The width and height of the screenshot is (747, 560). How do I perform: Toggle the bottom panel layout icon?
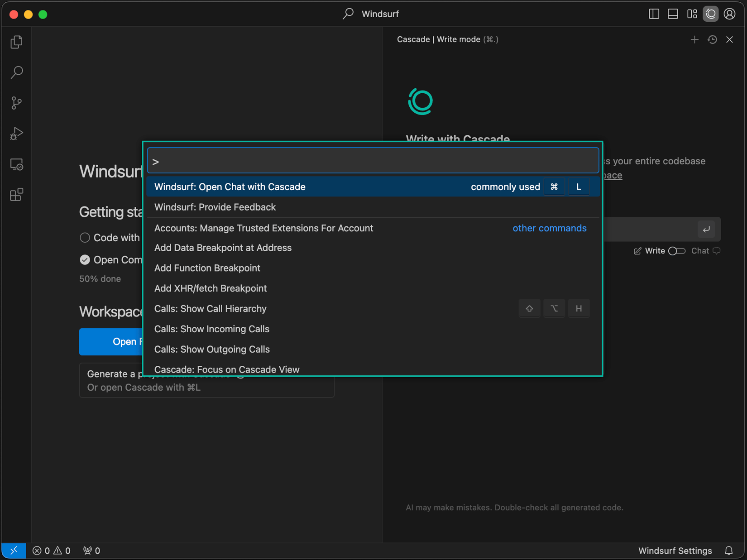(x=673, y=14)
